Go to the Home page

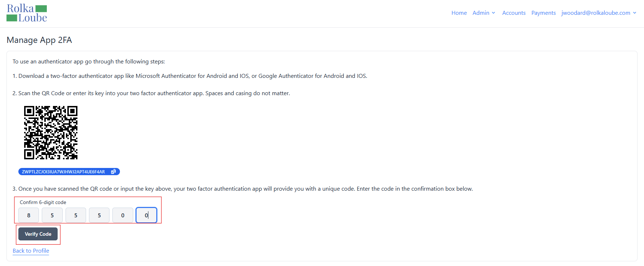point(459,13)
